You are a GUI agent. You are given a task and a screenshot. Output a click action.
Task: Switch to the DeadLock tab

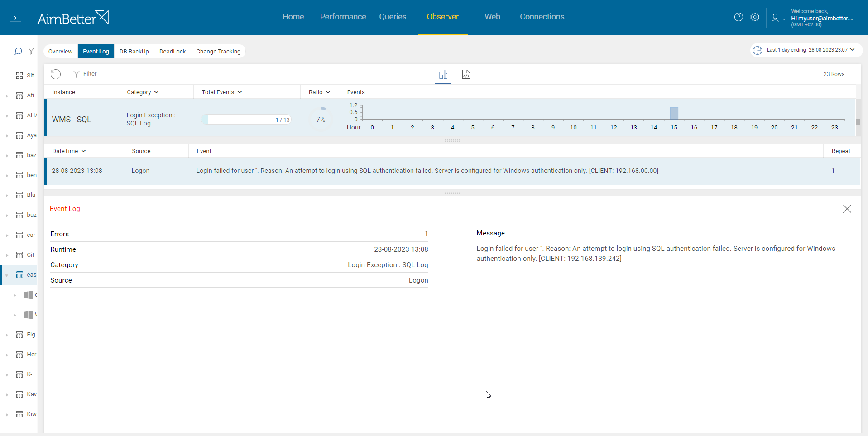(173, 51)
